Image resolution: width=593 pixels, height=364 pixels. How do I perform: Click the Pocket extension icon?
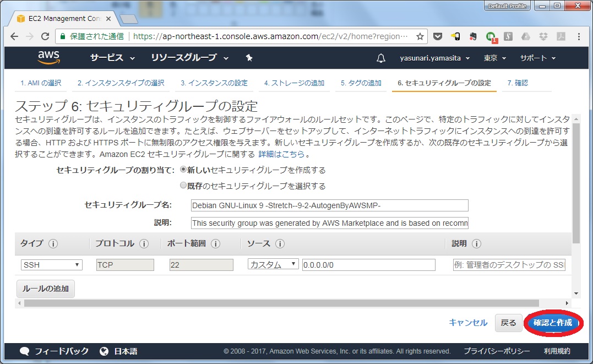coord(438,36)
